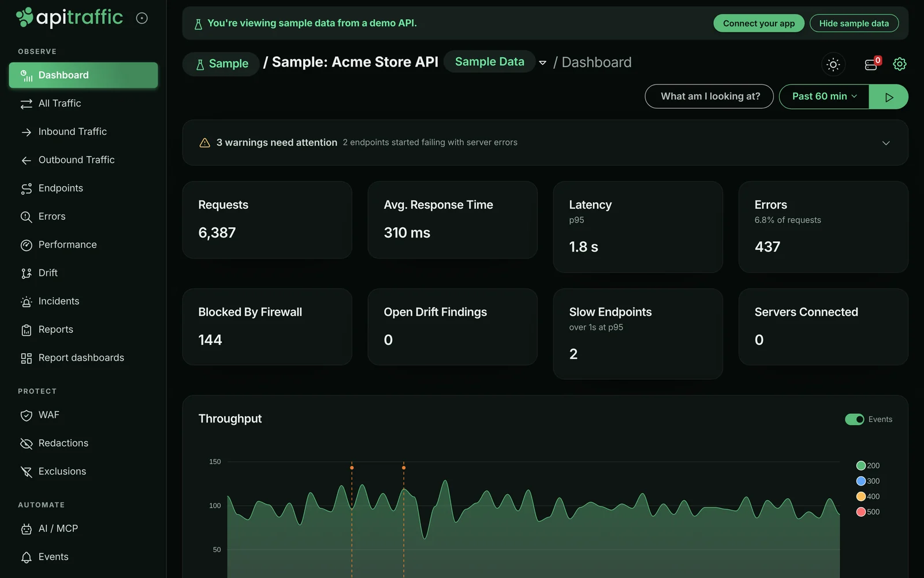Click the play button next to time range

tap(889, 97)
